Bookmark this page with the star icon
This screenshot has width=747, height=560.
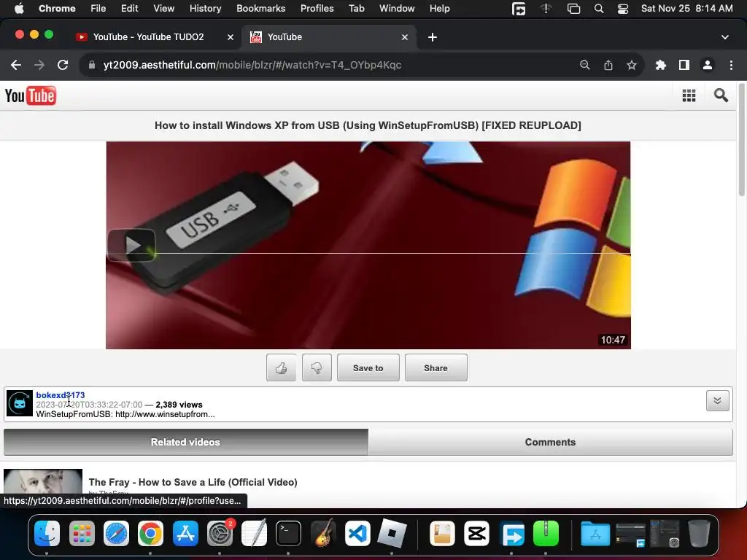click(x=632, y=65)
